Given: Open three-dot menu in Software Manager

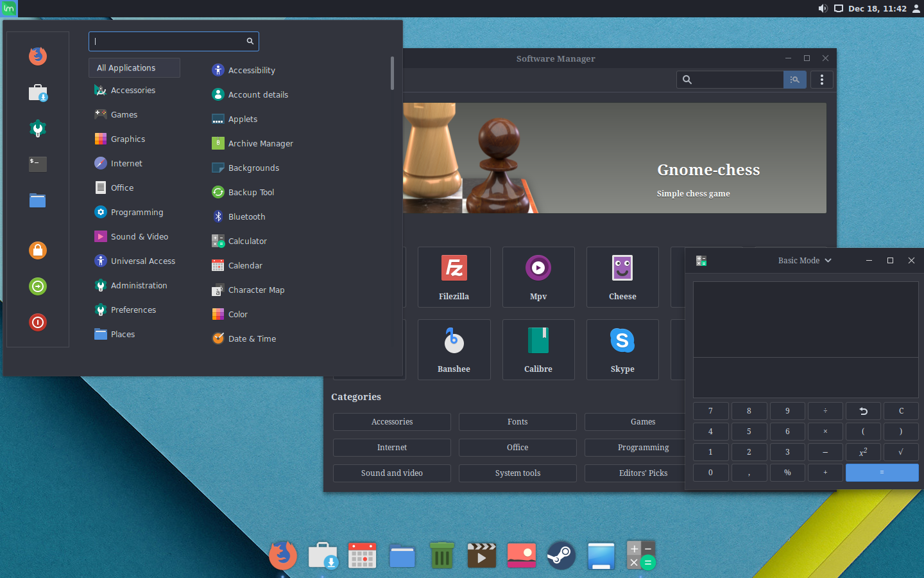Looking at the screenshot, I should (822, 80).
